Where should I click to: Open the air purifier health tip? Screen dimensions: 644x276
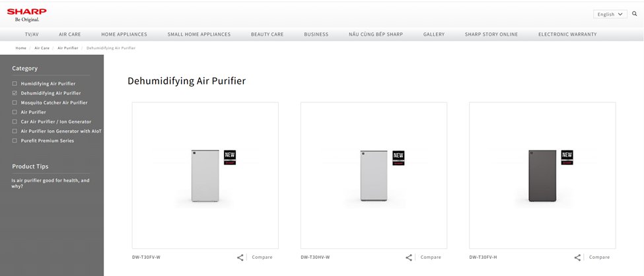(x=50, y=183)
